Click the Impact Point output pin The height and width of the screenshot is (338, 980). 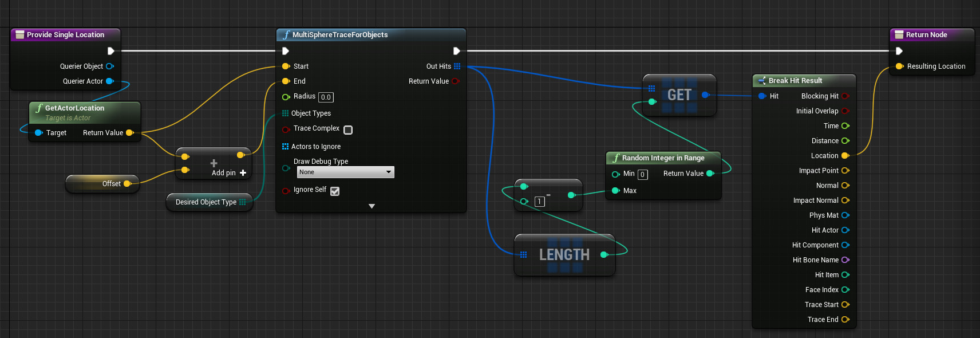845,171
